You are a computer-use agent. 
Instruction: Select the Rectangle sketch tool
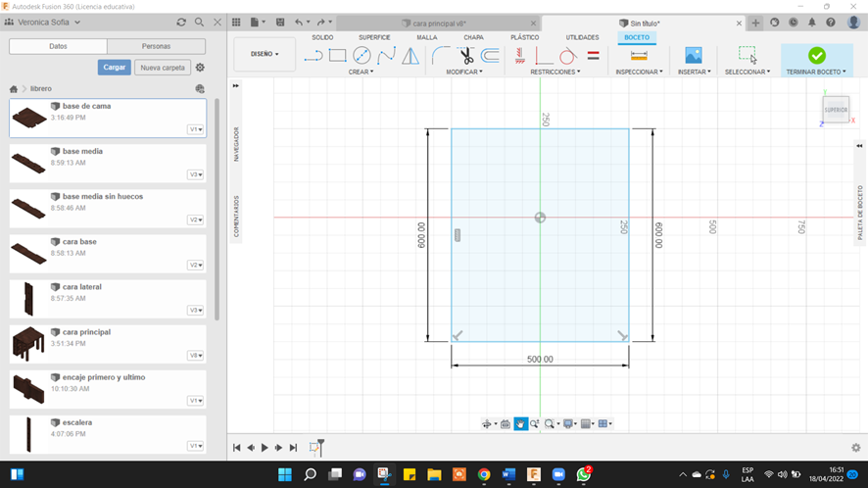pos(337,56)
